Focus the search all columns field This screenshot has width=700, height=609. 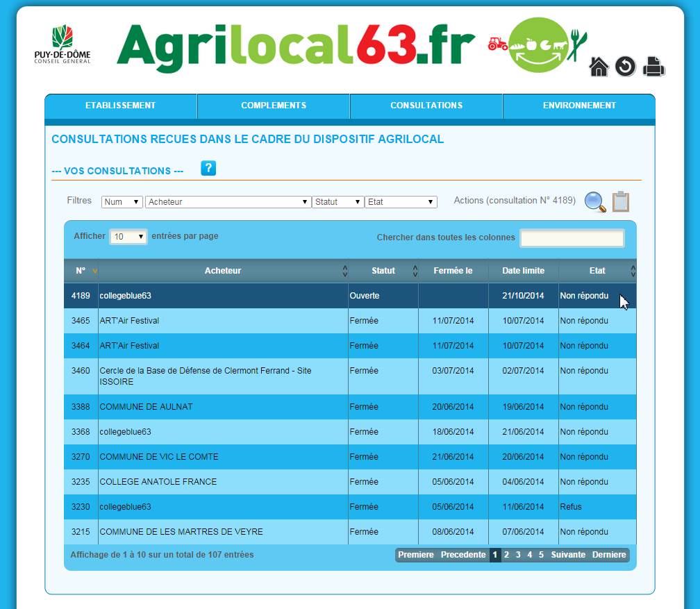click(572, 238)
